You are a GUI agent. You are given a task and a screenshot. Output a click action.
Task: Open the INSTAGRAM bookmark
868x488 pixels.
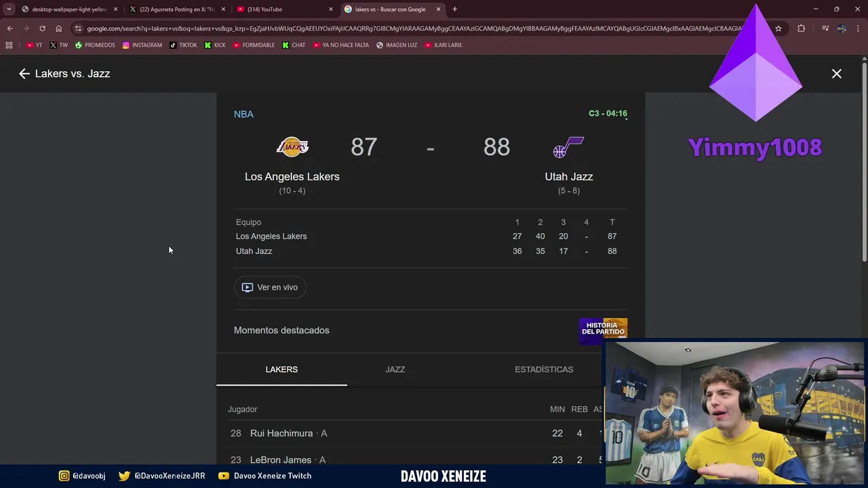[x=142, y=45]
